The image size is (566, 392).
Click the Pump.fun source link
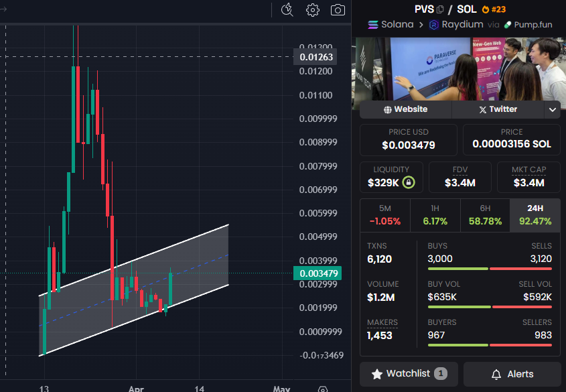(528, 25)
